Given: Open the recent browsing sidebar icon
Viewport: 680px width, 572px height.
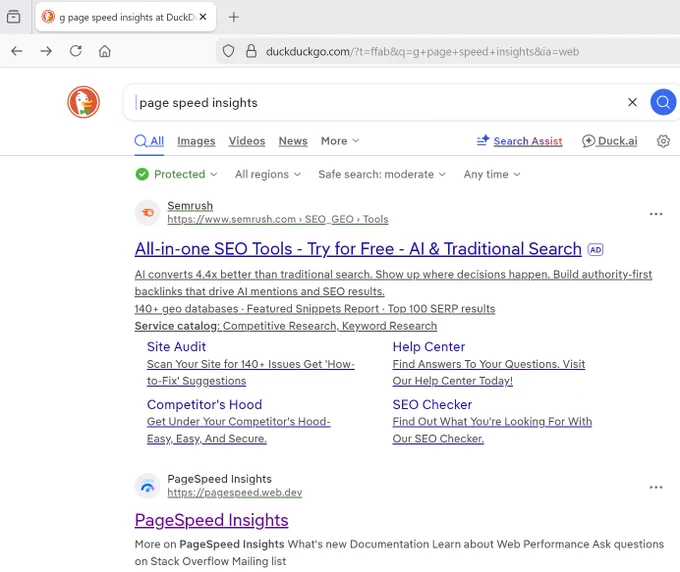Looking at the screenshot, I should 13,17.
